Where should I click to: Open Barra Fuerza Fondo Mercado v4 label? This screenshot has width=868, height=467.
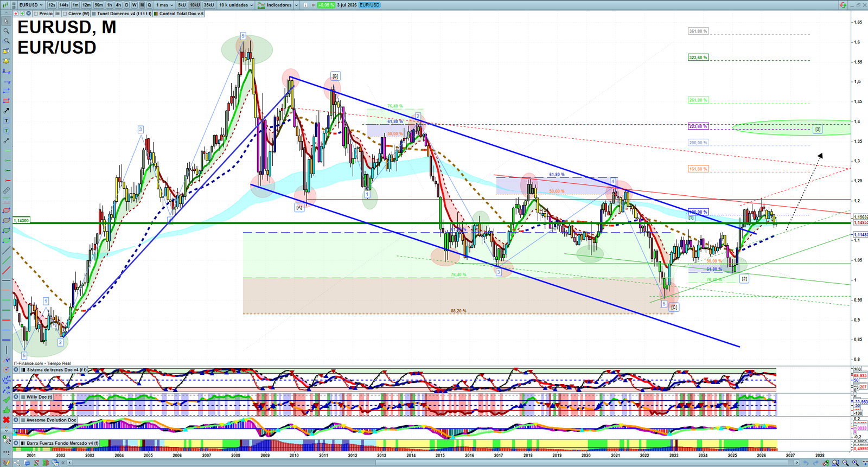(x=63, y=443)
